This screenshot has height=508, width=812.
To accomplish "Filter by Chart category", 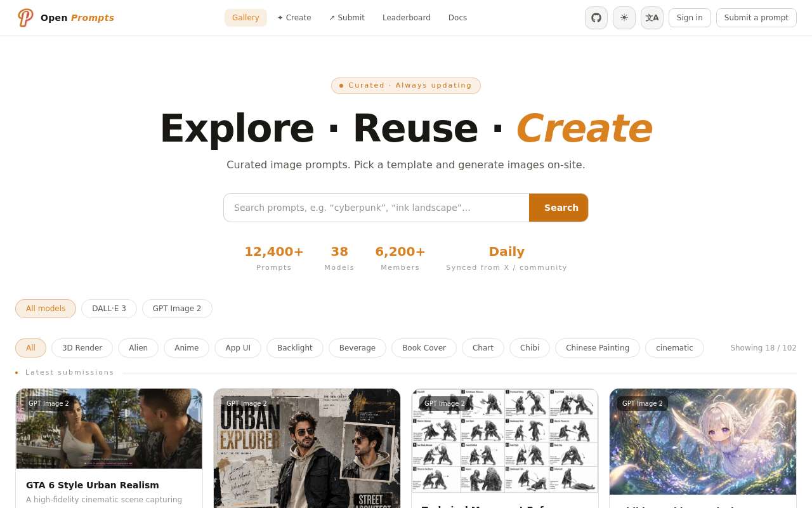I will (x=483, y=348).
